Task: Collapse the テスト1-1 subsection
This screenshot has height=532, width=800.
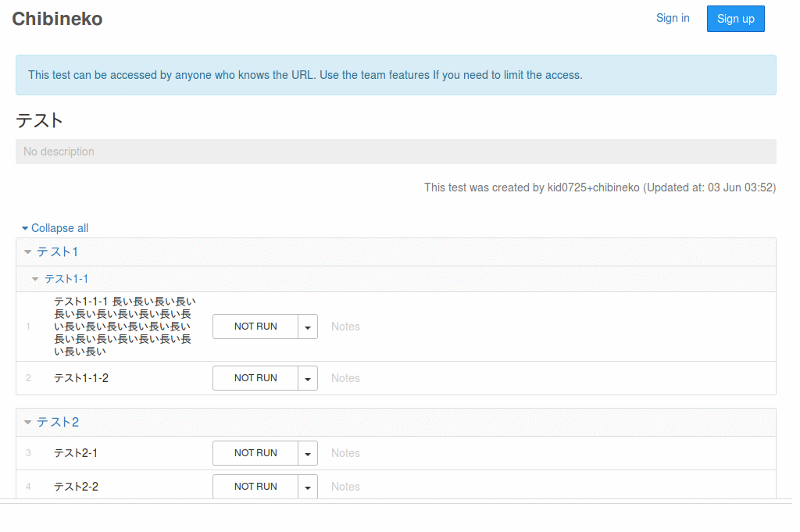Action: click(66, 279)
